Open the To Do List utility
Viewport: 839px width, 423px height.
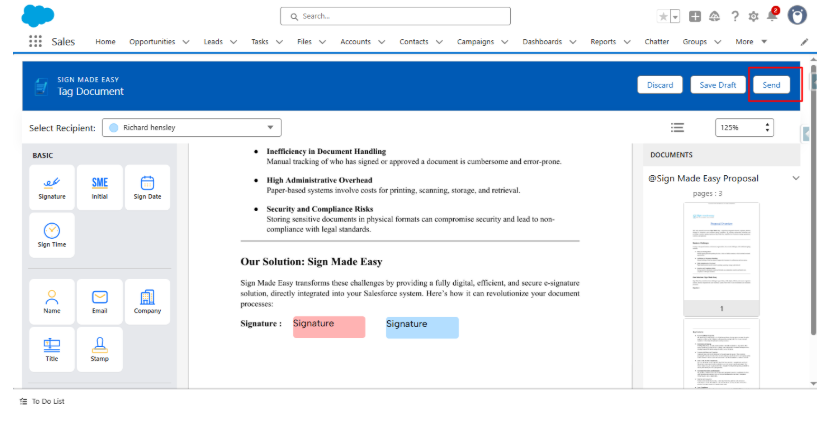pyautogui.click(x=42, y=401)
